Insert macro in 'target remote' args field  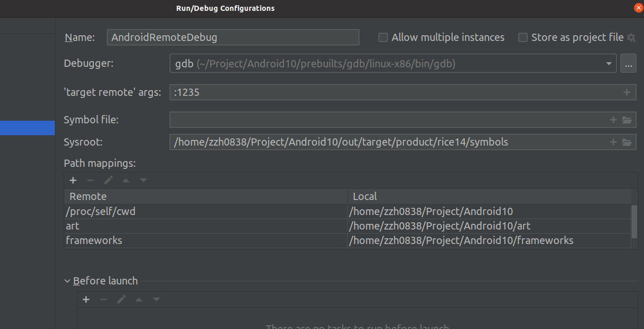tap(626, 92)
